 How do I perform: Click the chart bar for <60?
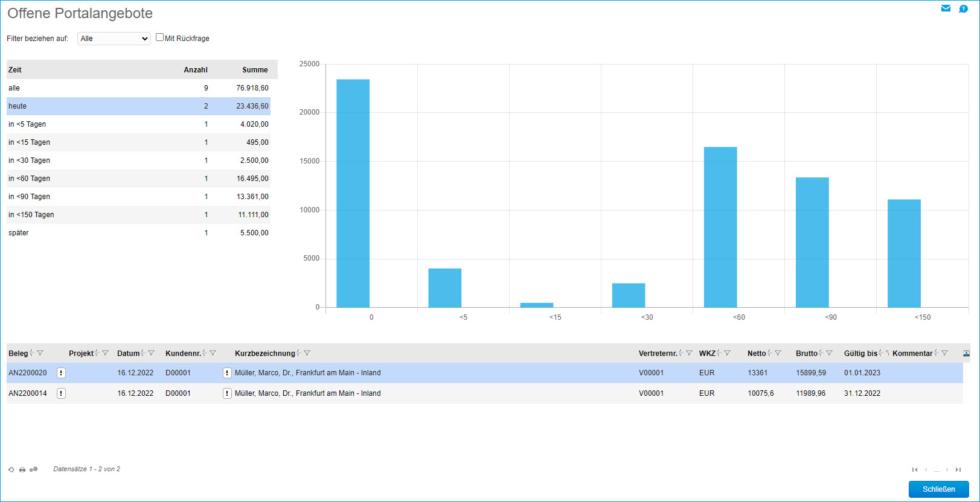click(x=720, y=227)
